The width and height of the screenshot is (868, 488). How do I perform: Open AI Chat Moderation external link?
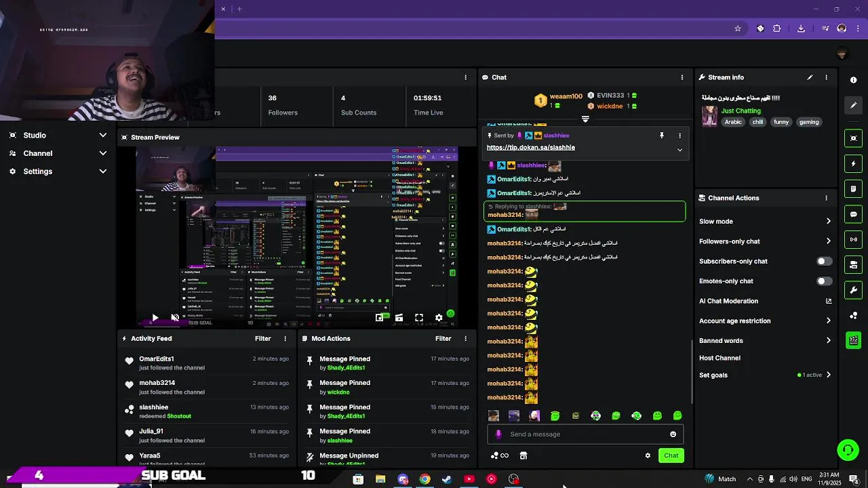click(828, 301)
